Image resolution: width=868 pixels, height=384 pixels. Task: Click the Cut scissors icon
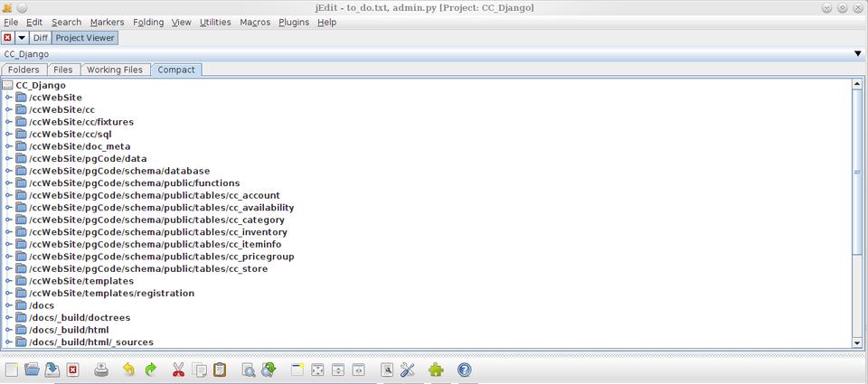(178, 370)
